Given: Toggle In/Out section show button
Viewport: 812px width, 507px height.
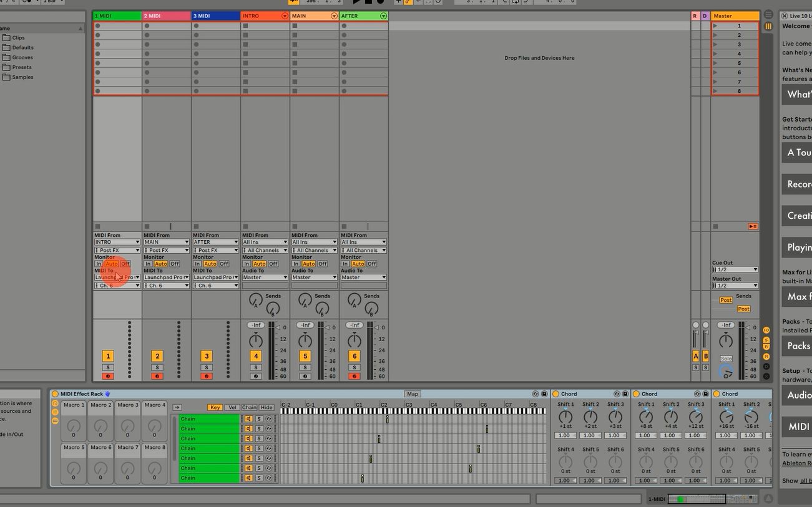Looking at the screenshot, I should pyautogui.click(x=766, y=330).
